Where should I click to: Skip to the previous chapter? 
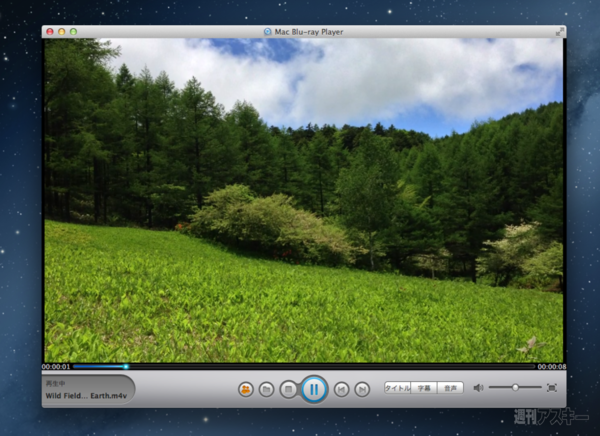tap(341, 390)
